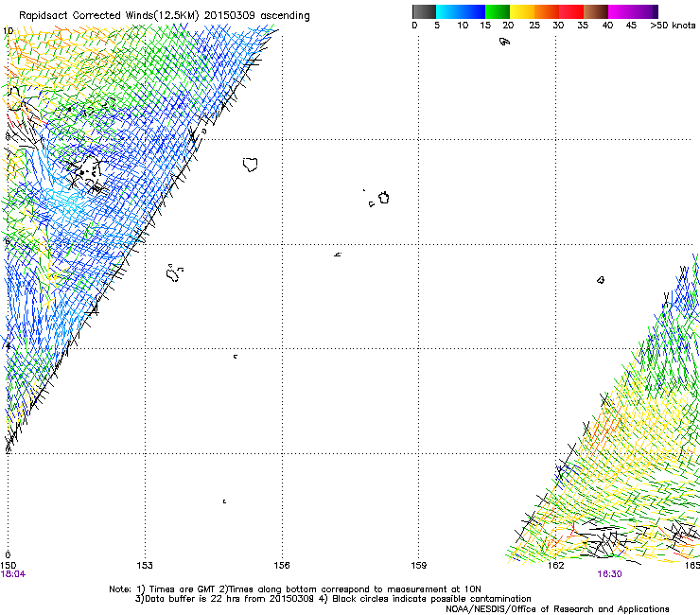Click the '153' longitude axis label

(x=145, y=566)
